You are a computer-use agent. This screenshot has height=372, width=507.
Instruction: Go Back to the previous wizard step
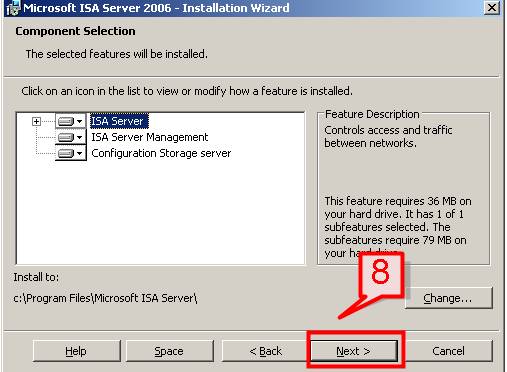pyautogui.click(x=265, y=351)
